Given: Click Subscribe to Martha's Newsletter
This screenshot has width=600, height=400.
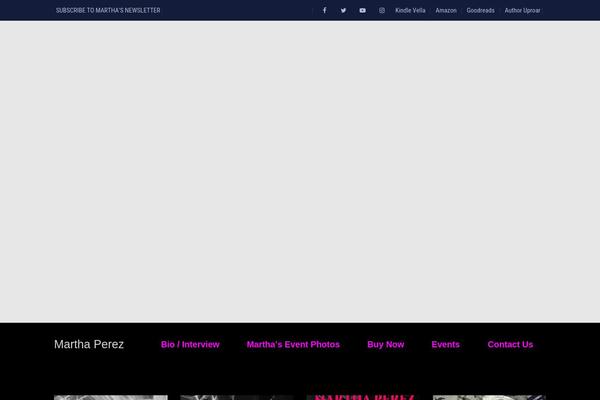Looking at the screenshot, I should [108, 10].
